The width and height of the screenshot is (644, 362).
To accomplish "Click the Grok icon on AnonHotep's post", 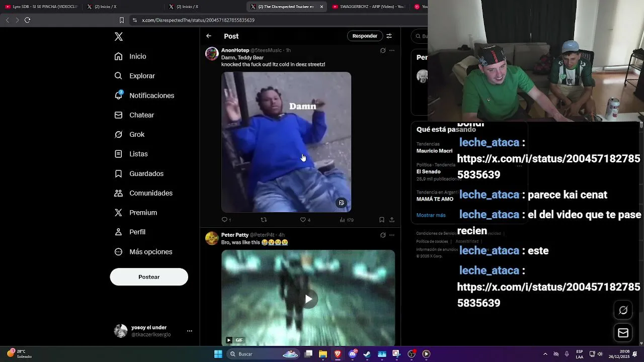I will click(383, 51).
